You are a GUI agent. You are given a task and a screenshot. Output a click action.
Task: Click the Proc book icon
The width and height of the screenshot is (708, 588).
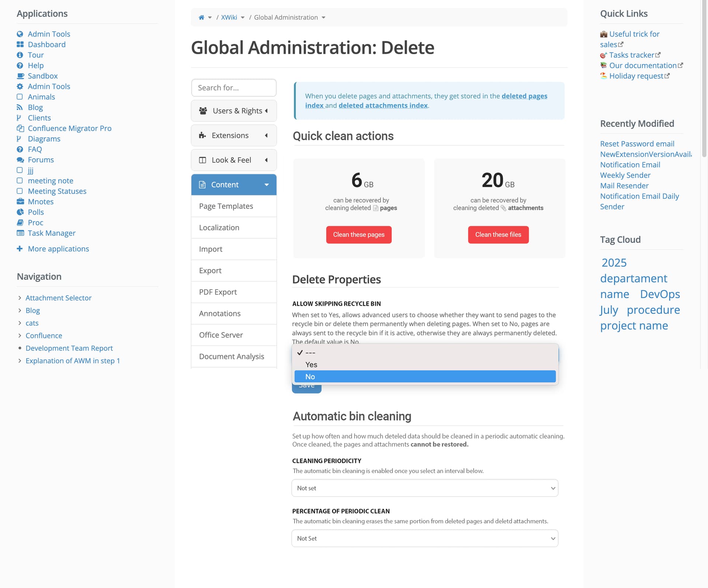tap(20, 222)
